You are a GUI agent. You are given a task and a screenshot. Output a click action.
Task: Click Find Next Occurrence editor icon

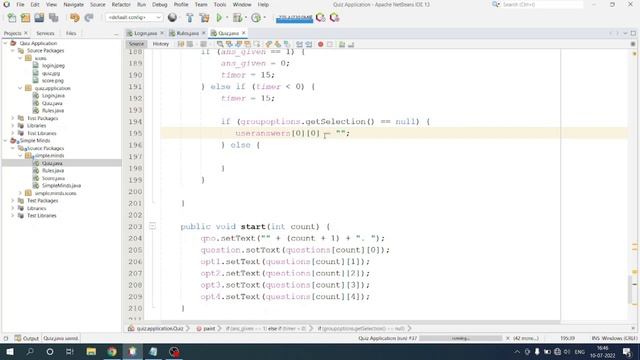point(238,44)
